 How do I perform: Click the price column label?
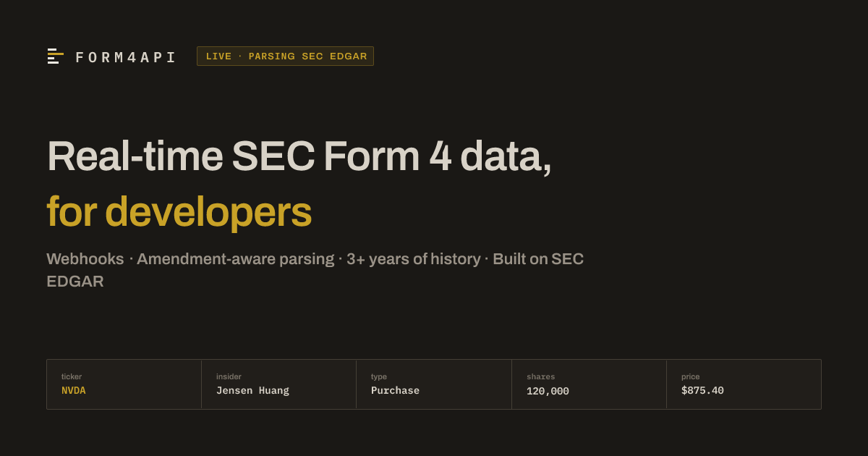(x=690, y=376)
